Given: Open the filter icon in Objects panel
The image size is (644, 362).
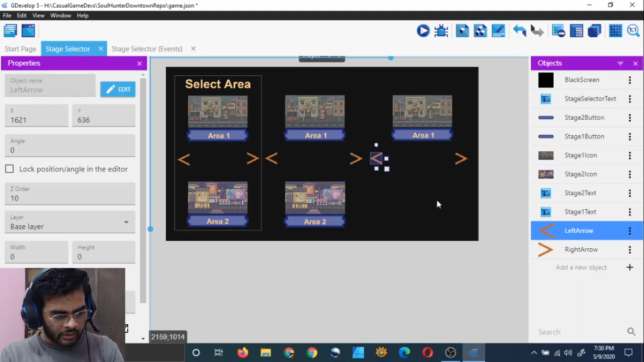Looking at the screenshot, I should [620, 64].
